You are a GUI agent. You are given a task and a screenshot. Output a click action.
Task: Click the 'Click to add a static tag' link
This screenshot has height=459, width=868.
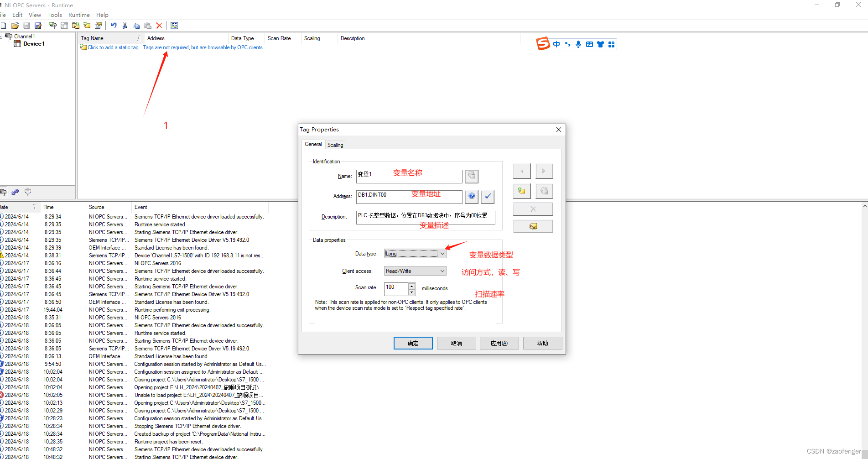coord(113,47)
